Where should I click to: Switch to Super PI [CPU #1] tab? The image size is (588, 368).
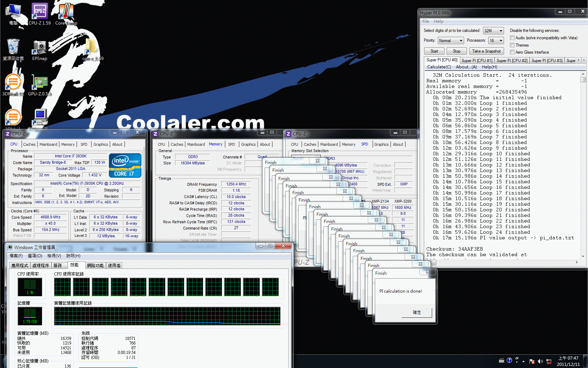pyautogui.click(x=477, y=61)
